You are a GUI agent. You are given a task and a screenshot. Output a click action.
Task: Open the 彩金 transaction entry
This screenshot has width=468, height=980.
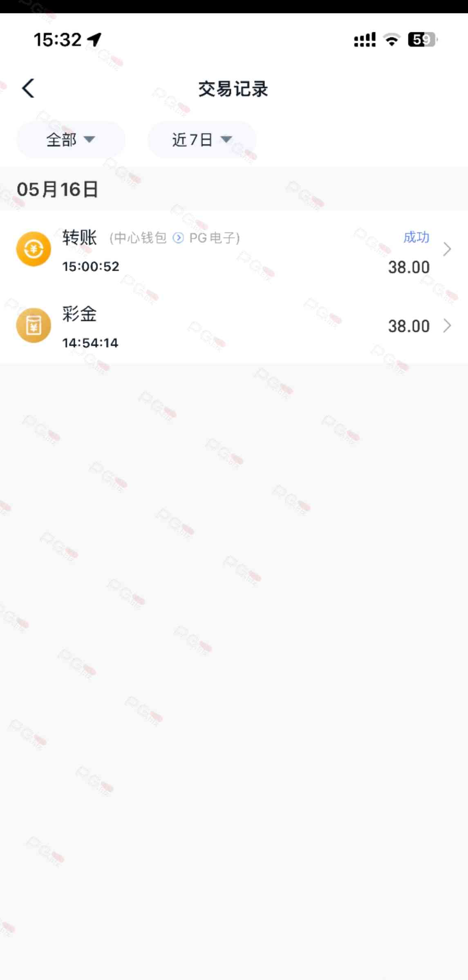pyautogui.click(x=234, y=325)
